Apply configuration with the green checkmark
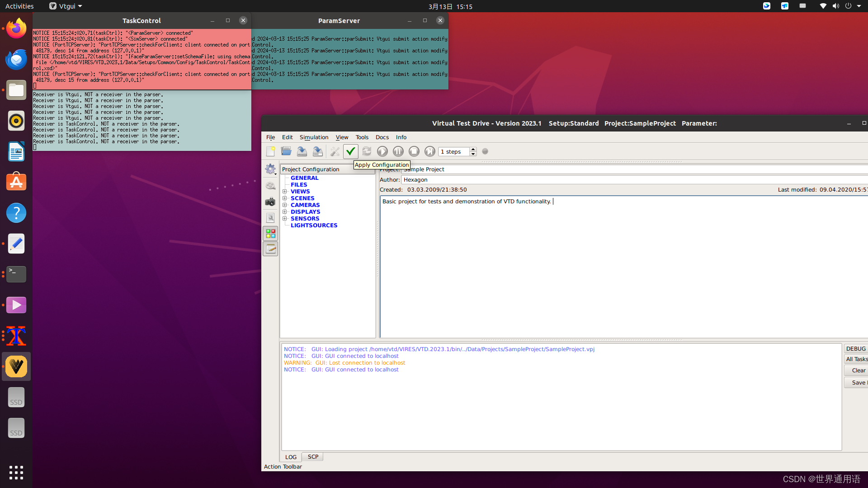Viewport: 868px width, 488px height. click(351, 151)
